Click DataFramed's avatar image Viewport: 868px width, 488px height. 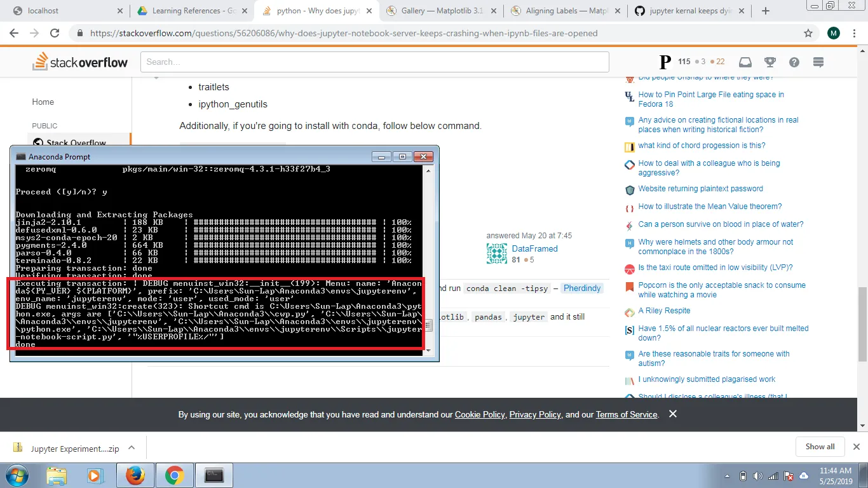tap(497, 254)
